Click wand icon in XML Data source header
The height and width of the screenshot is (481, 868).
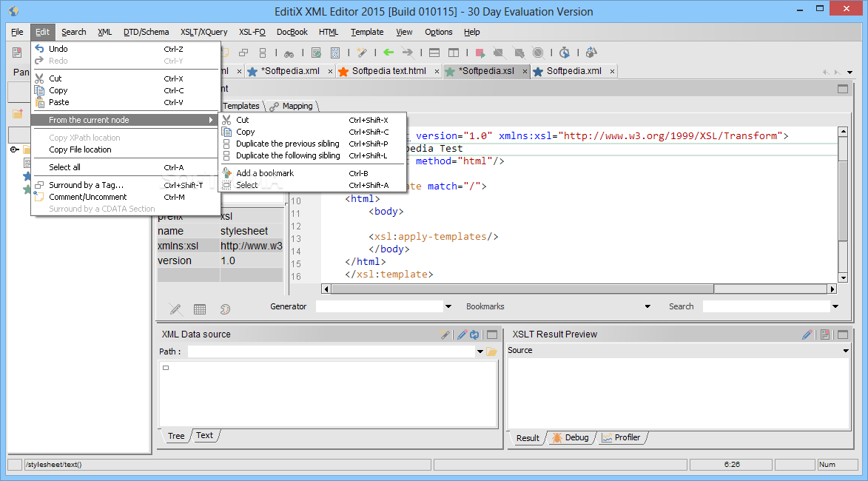(445, 334)
